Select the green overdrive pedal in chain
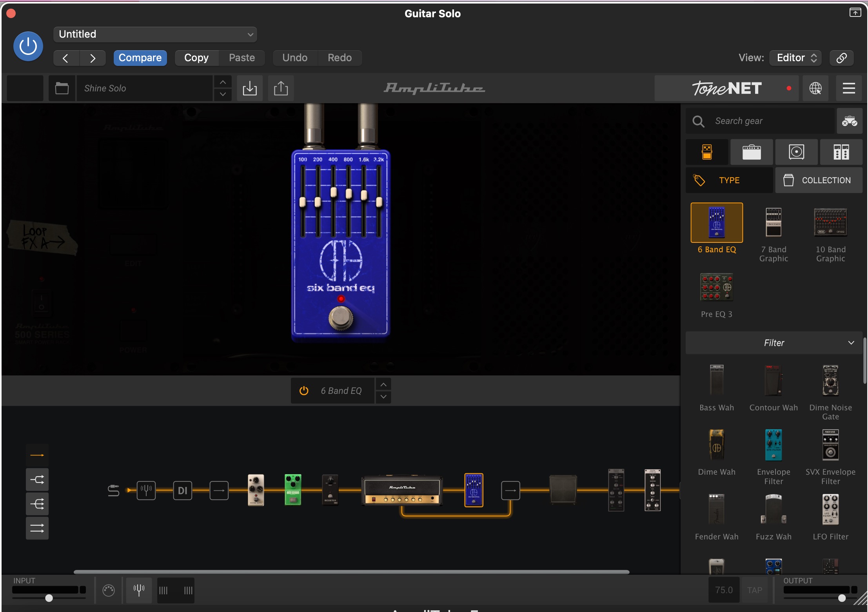This screenshot has height=612, width=868. 293,490
